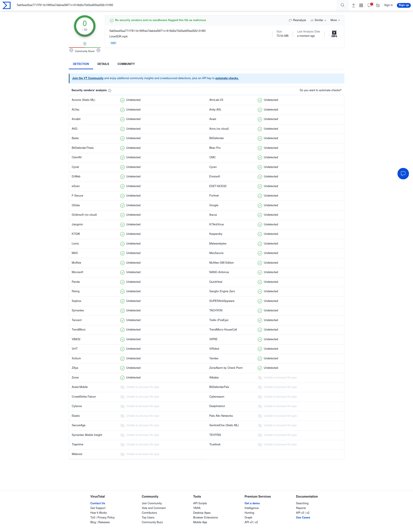Click the Webroot unable-to-process eye icon
The image size is (413, 532).
click(122, 454)
